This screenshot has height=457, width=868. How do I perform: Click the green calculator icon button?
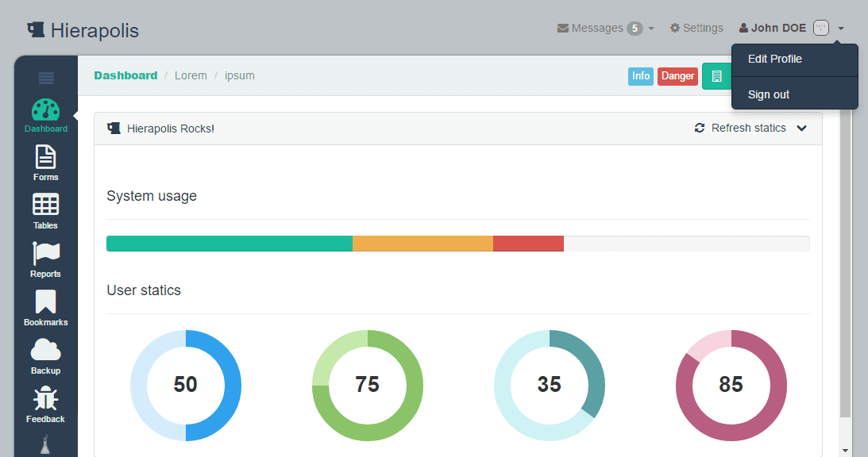click(x=716, y=76)
